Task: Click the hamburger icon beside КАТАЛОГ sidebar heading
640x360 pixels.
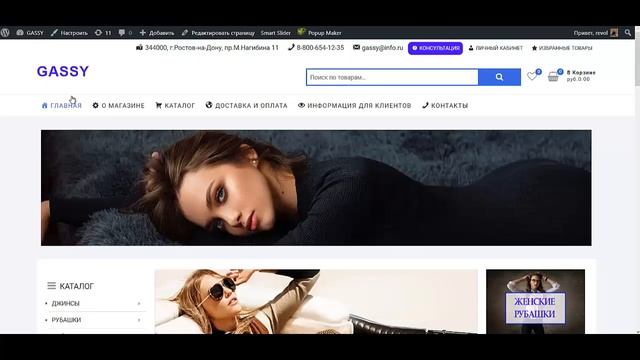Action: (x=51, y=286)
